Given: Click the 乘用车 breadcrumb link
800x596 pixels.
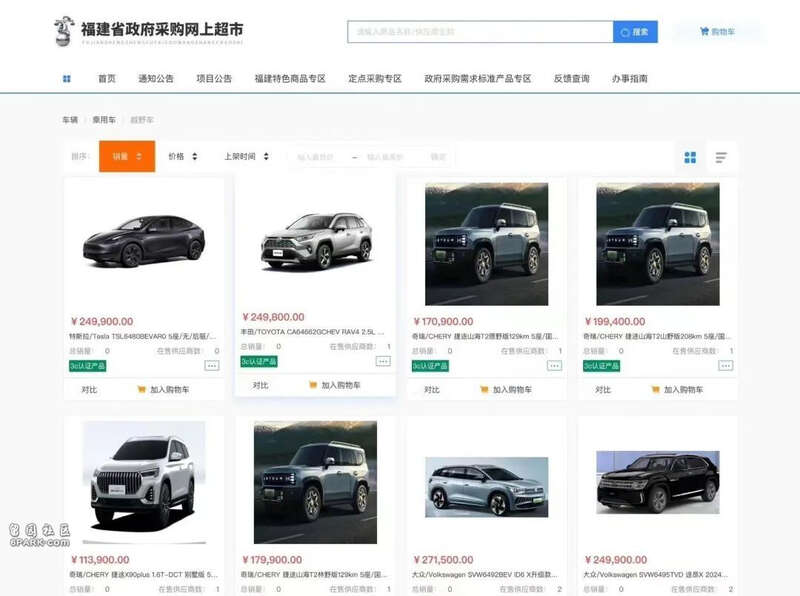Looking at the screenshot, I should tap(104, 120).
